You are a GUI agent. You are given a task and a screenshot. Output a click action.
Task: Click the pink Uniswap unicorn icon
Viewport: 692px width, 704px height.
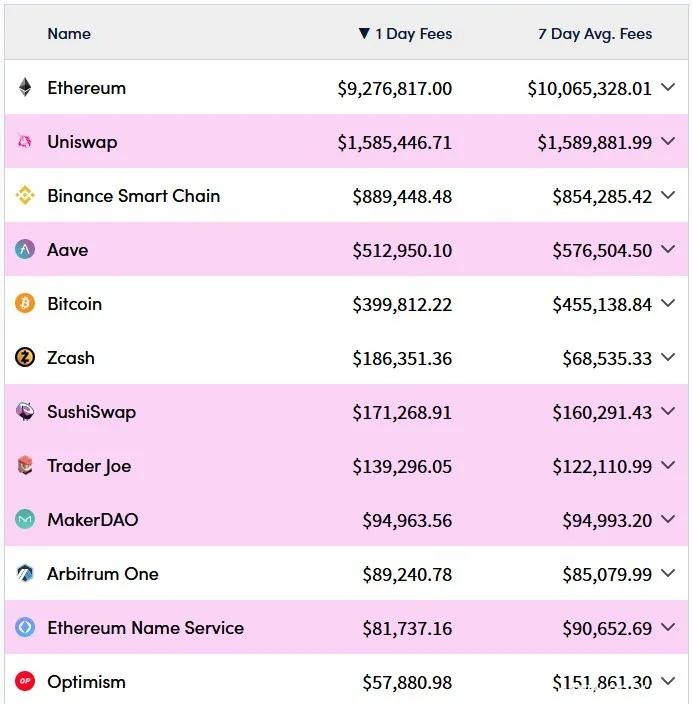click(25, 142)
